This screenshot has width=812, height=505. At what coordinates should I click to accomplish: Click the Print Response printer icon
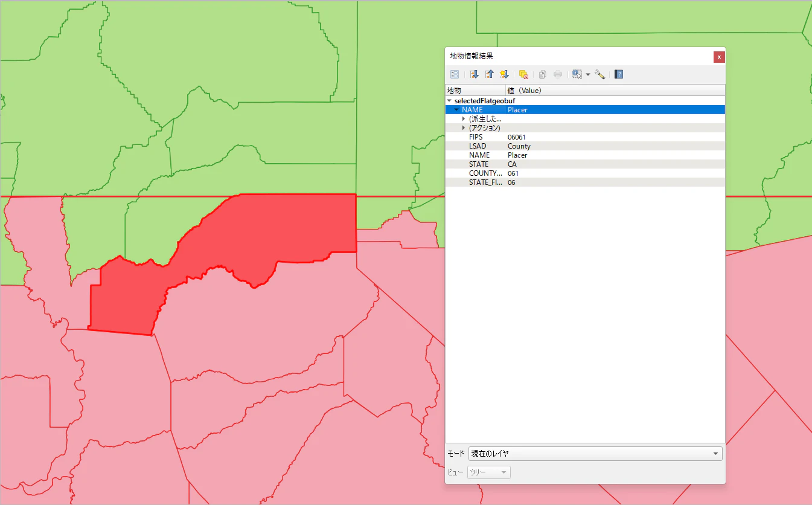click(x=558, y=74)
